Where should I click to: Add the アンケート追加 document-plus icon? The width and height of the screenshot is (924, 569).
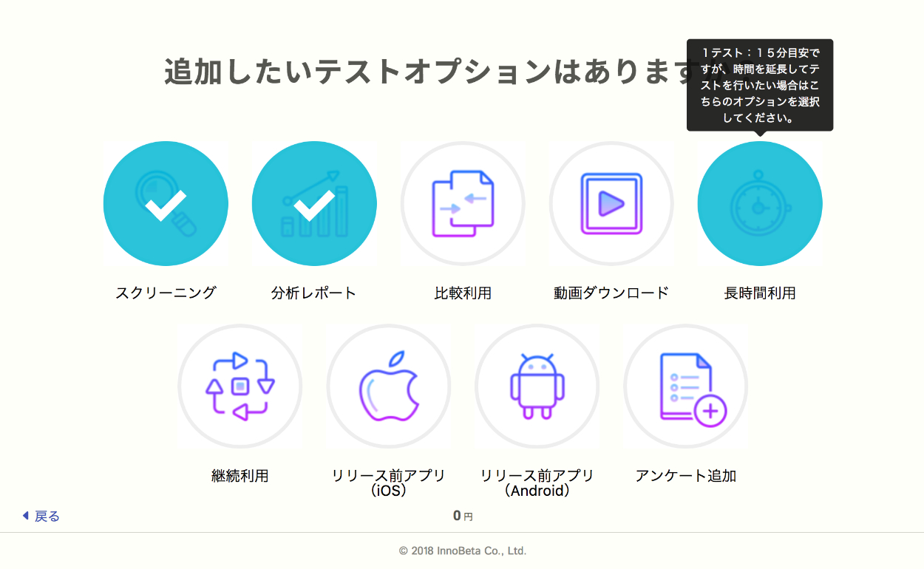686,386
